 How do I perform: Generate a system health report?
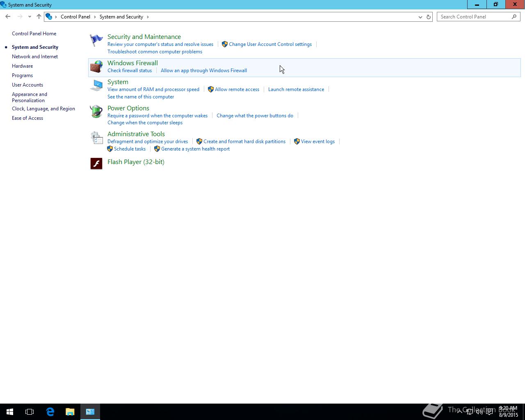coord(195,149)
